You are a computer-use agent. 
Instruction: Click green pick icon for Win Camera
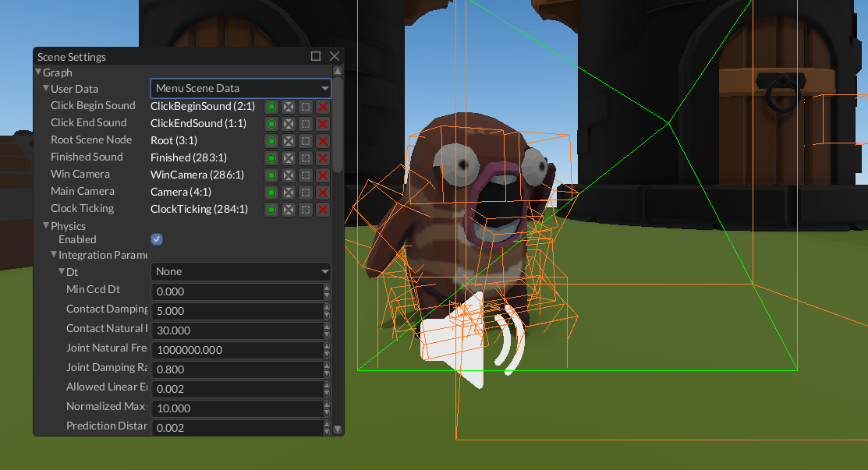click(271, 175)
